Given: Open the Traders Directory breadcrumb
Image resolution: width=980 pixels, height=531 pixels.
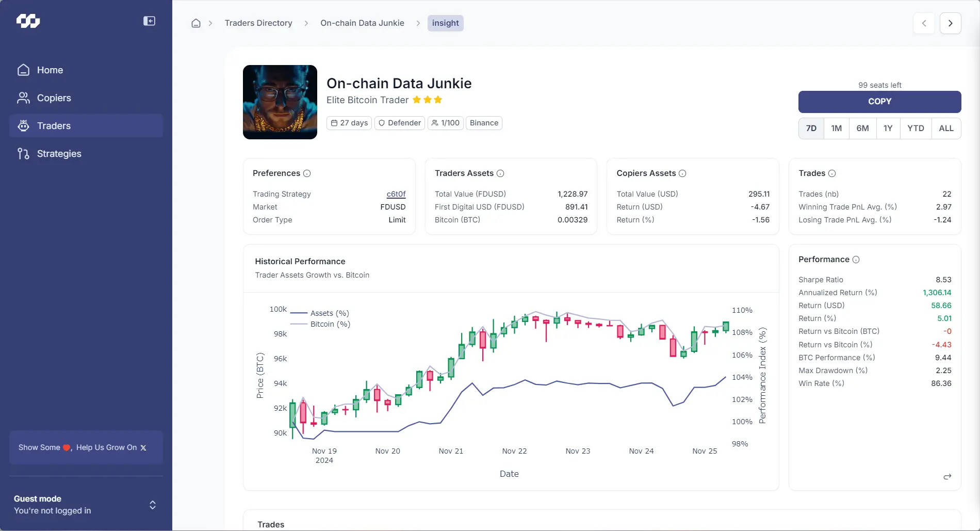Looking at the screenshot, I should [x=258, y=23].
